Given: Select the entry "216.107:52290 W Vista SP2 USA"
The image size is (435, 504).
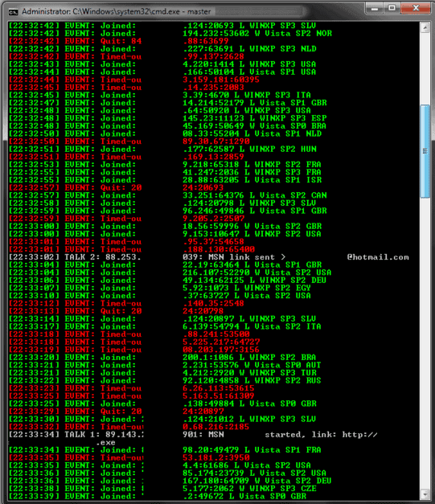Looking at the screenshot, I should coord(257,272).
